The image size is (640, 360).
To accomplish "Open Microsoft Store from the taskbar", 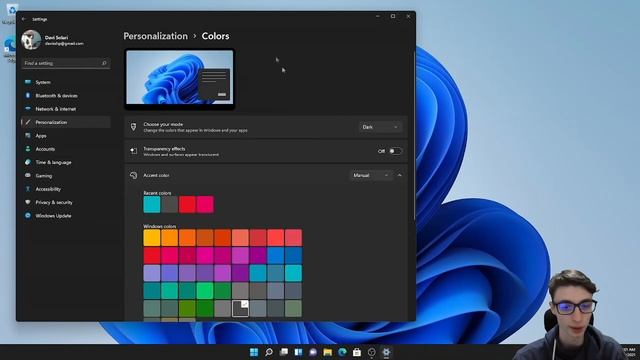I will (357, 352).
